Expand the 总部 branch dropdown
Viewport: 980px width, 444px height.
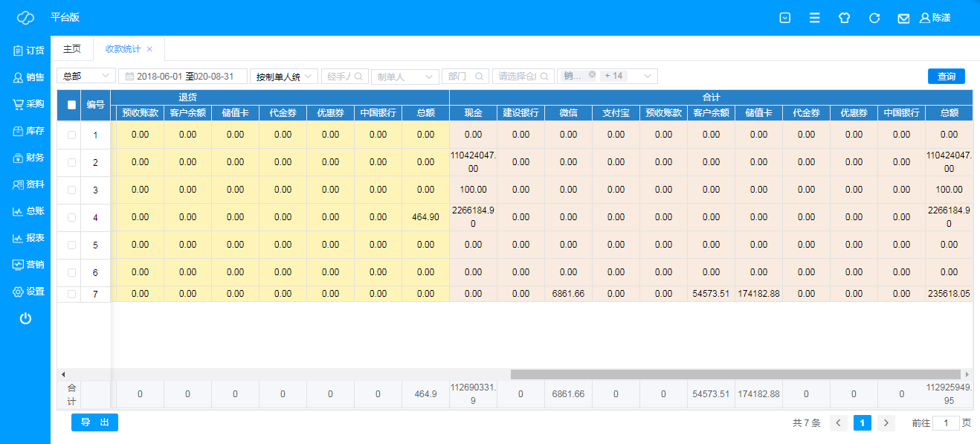click(86, 76)
